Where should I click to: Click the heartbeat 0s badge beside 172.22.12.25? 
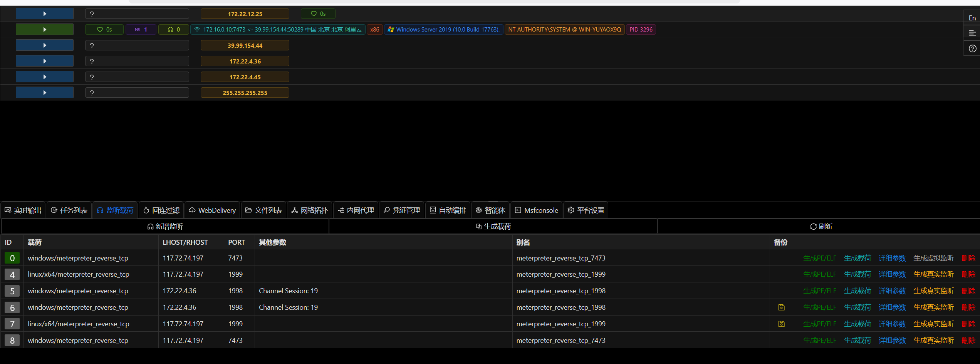click(318, 14)
